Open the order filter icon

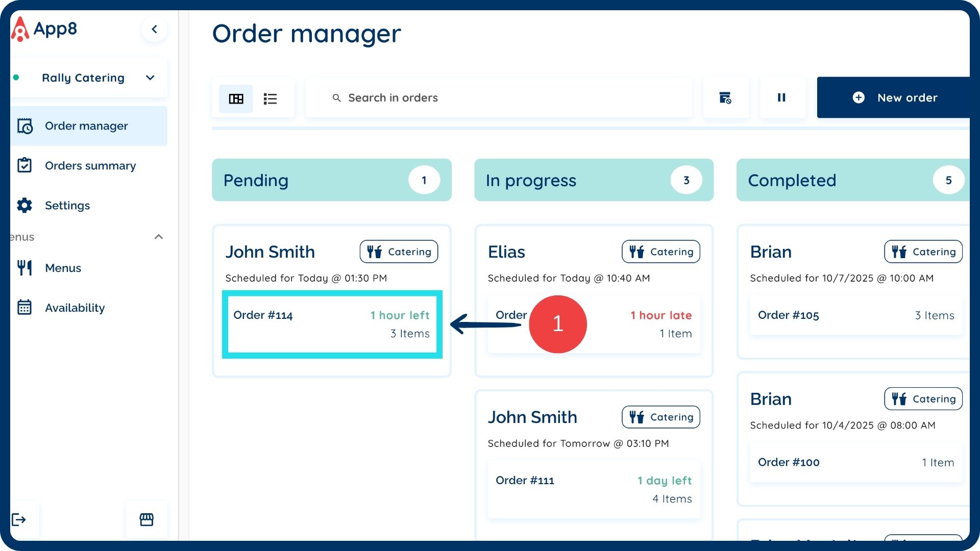coord(725,97)
